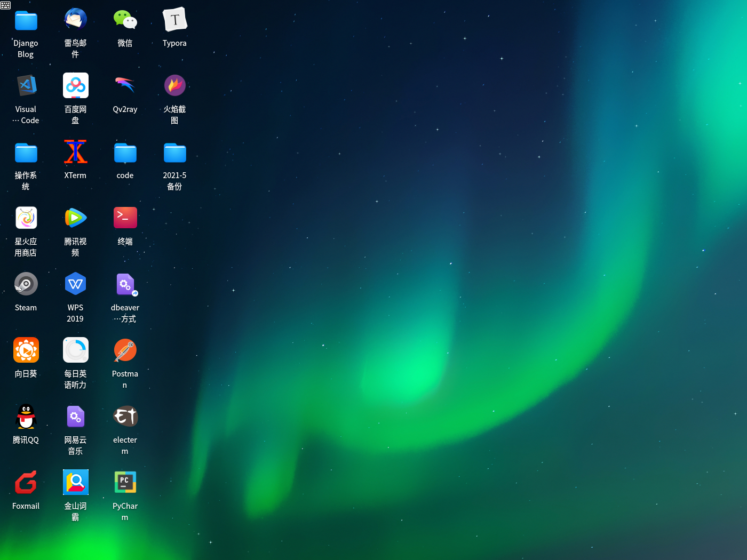
Task: Open Tencent QQ (腾讯QQ)
Action: [26, 417]
